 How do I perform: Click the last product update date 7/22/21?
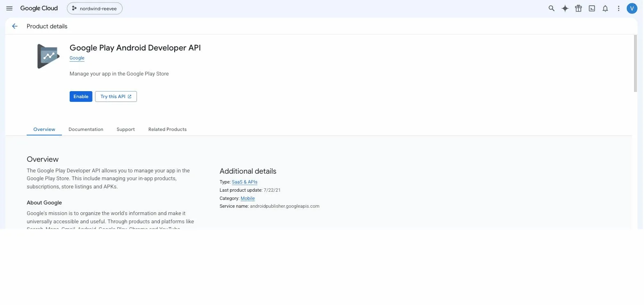[272, 190]
